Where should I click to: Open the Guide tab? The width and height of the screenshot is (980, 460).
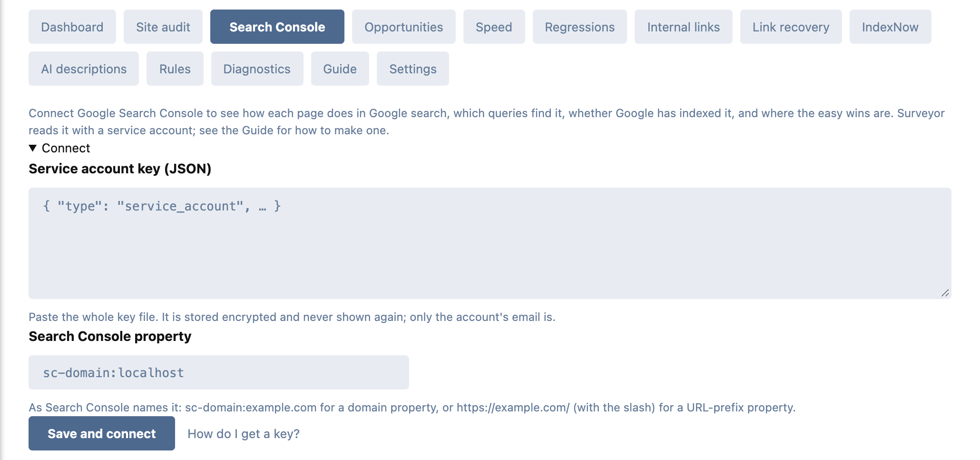[x=340, y=69]
